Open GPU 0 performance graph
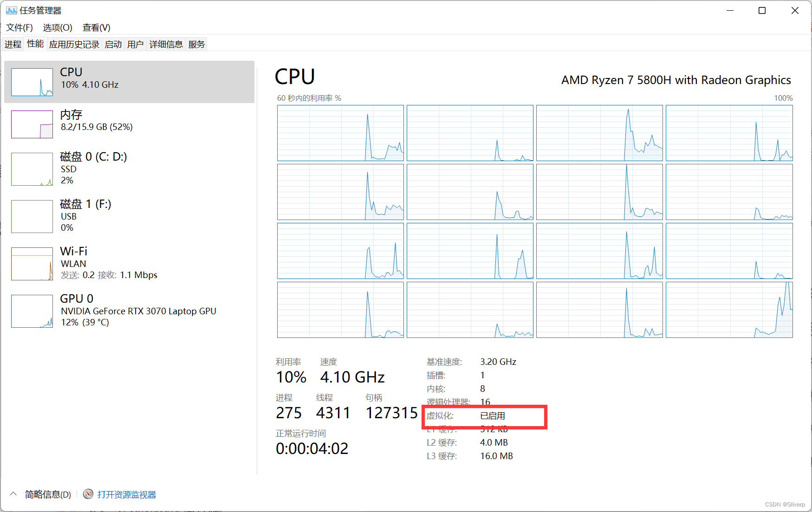This screenshot has width=812, height=512. coord(32,311)
